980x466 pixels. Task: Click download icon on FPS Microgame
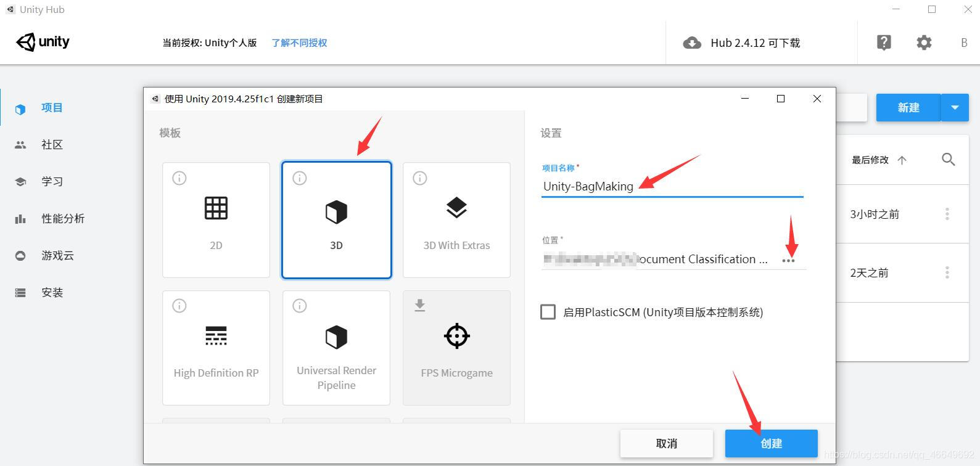pyautogui.click(x=419, y=306)
